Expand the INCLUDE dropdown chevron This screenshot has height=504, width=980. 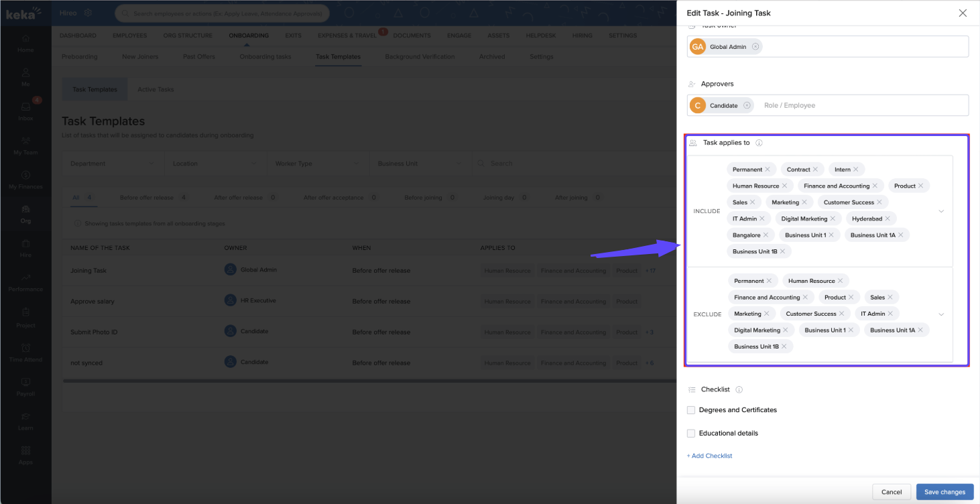tap(940, 211)
